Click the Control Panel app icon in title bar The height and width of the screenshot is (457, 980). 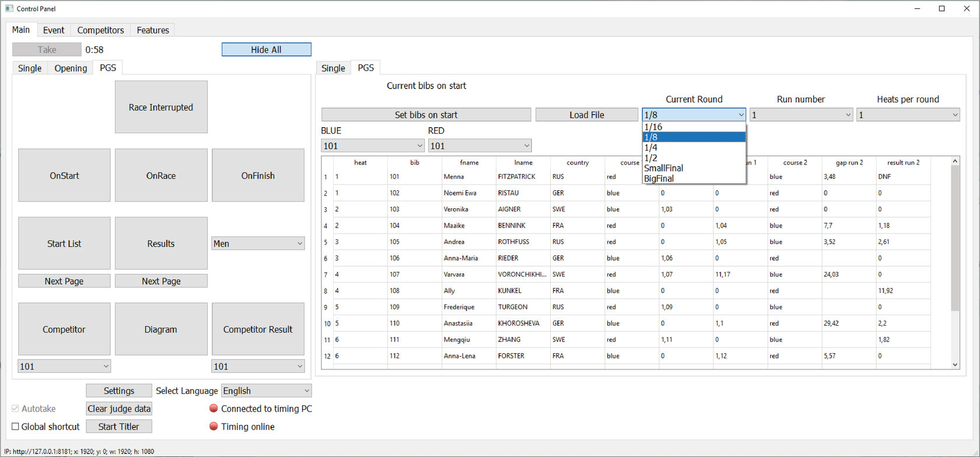(9, 9)
